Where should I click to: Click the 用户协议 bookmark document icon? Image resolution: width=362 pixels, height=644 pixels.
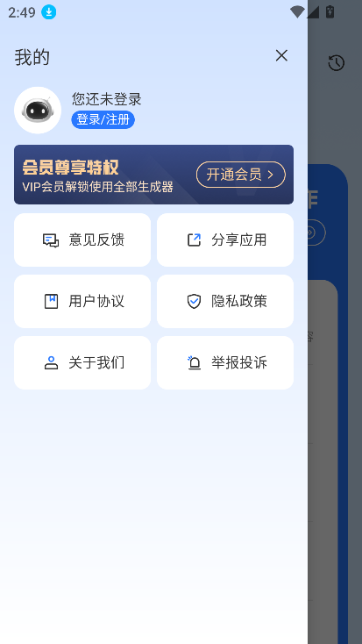click(x=52, y=302)
